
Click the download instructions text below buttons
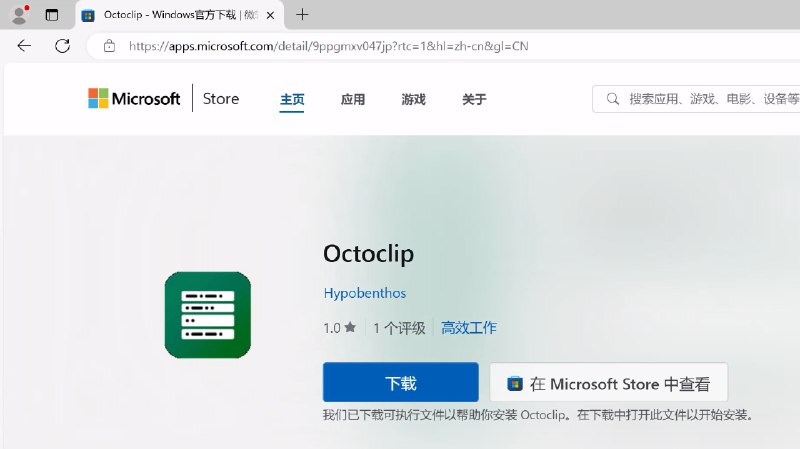[538, 415]
